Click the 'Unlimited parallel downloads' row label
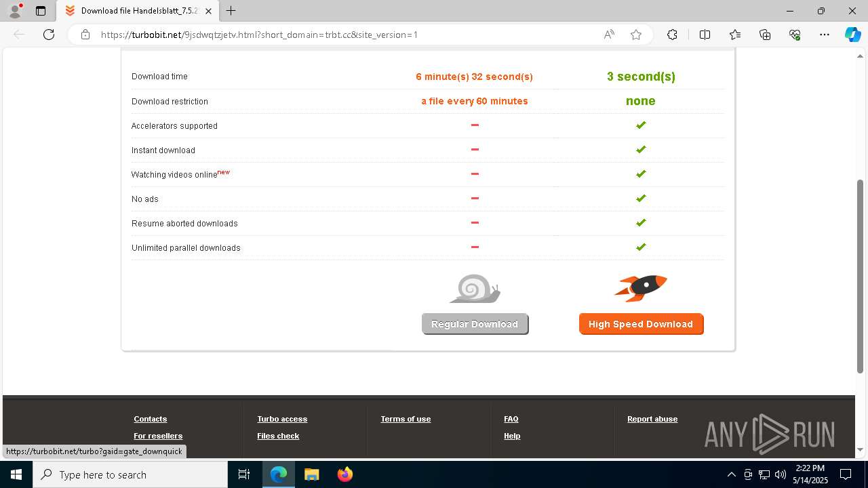The height and width of the screenshot is (488, 868). [x=186, y=248]
